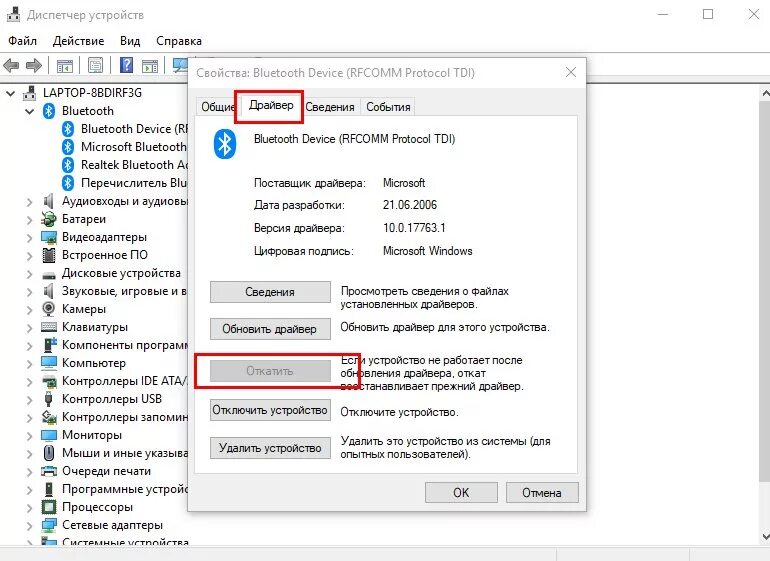Select the LAPTOP-8BDIRF3G computer icon
Screen dimensions: 770x561
click(x=30, y=92)
